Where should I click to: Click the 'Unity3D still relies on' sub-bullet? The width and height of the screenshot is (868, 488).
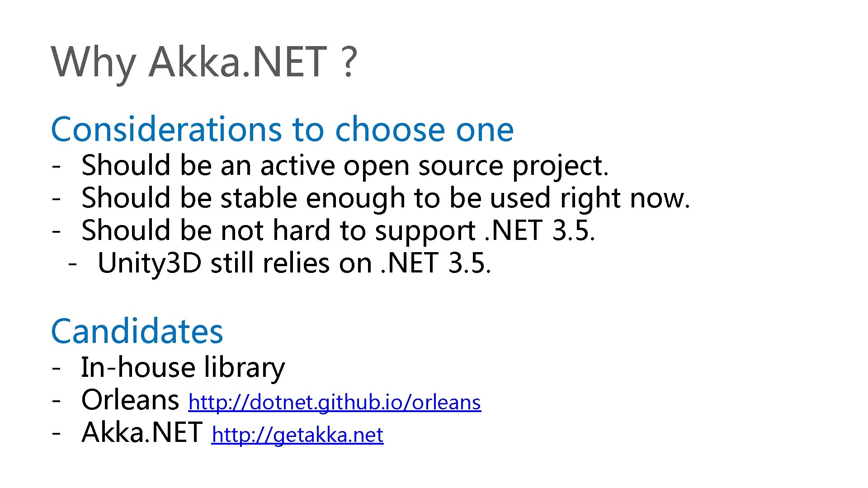tap(294, 263)
